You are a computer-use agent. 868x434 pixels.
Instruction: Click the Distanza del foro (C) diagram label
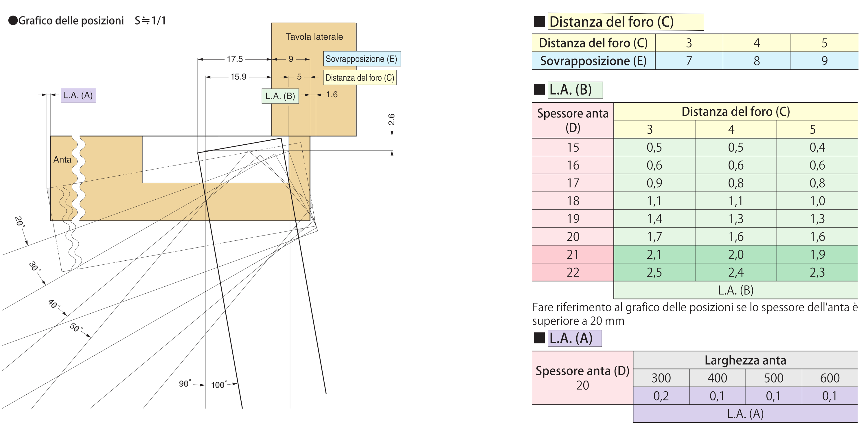360,78
